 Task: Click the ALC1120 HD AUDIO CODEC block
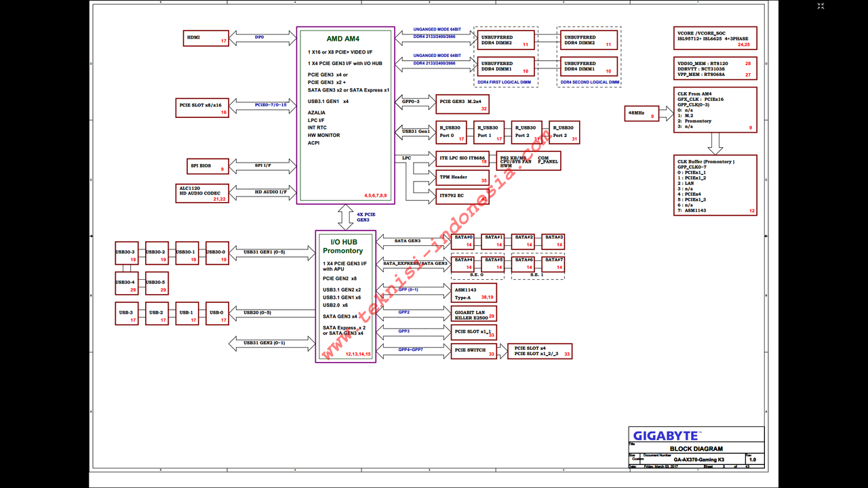202,192
